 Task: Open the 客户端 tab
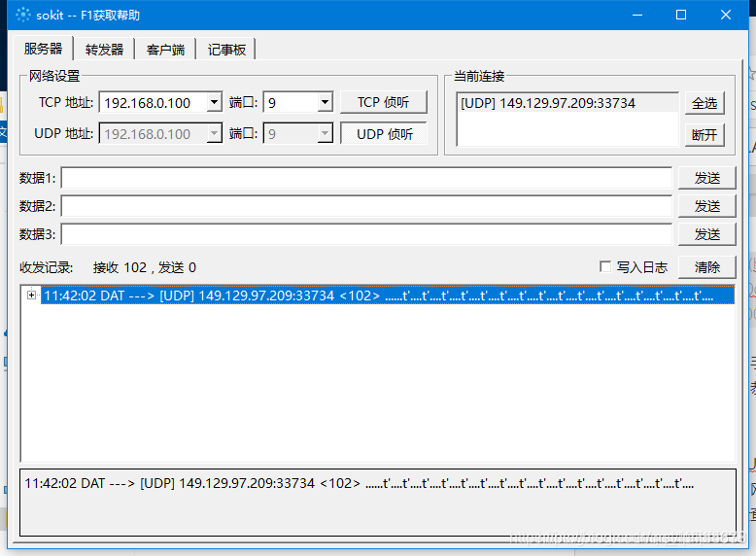pyautogui.click(x=165, y=50)
